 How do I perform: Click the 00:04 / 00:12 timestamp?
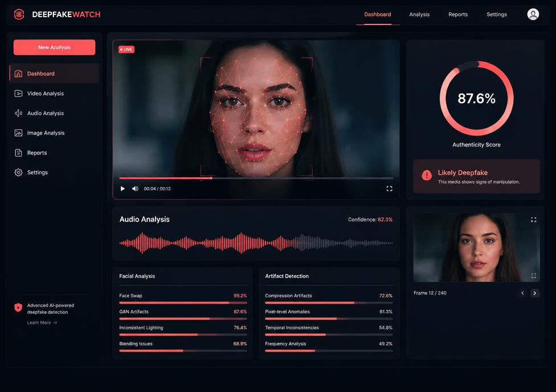click(157, 189)
